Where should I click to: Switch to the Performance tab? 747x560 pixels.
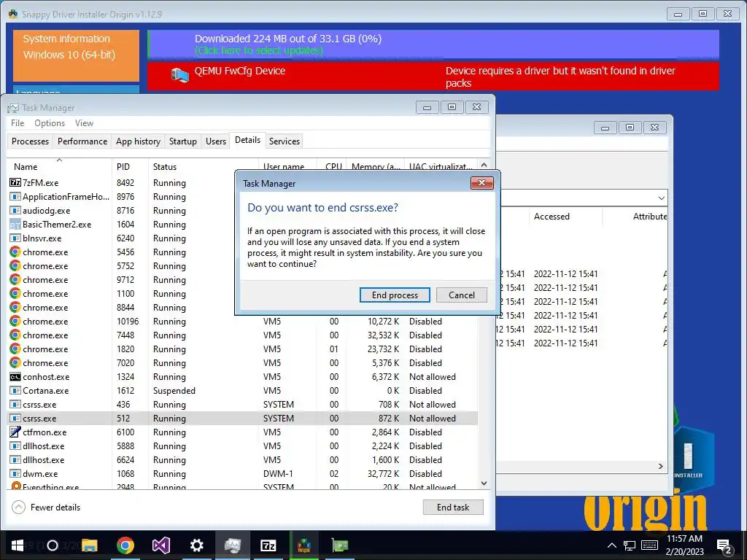click(82, 141)
